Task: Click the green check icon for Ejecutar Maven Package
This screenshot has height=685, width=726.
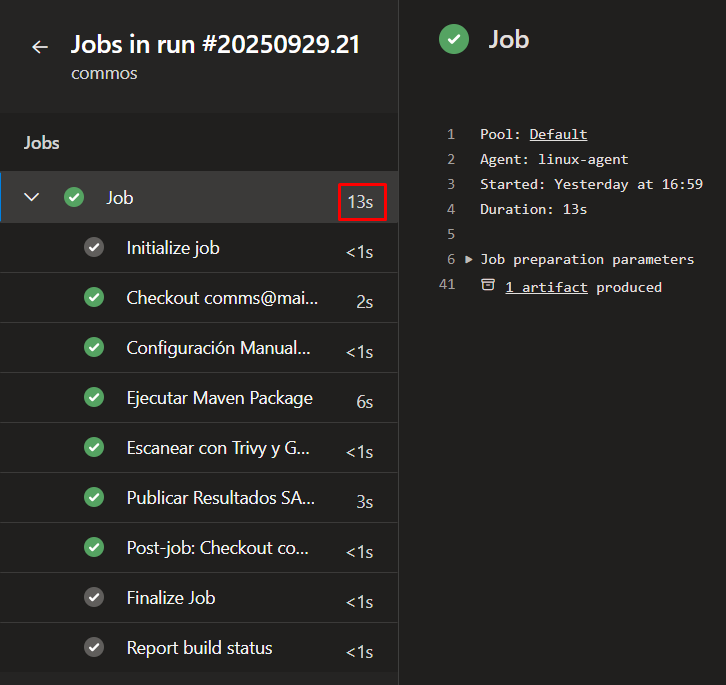Action: coord(94,397)
